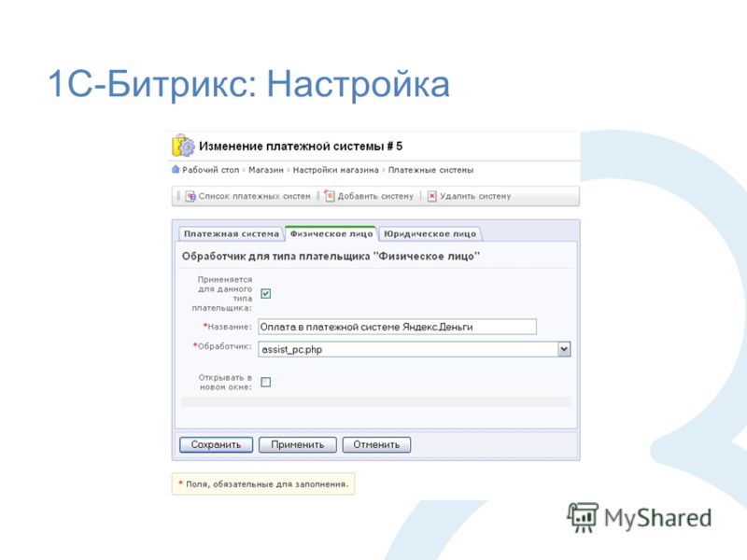Image resolution: width=747 pixels, height=560 pixels.
Task: Uncheck Применяется для данного типа плательщика
Action: coord(266,294)
